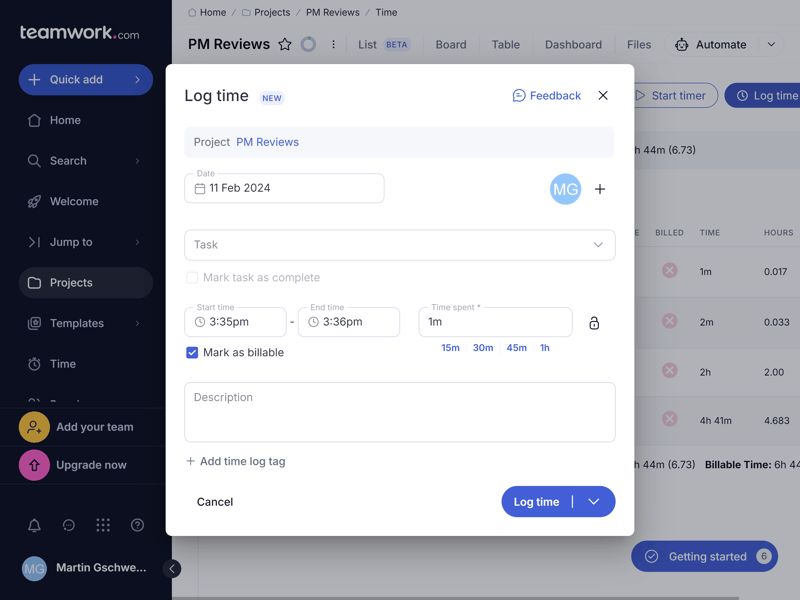Expand the Jump to submenu chevron

pyautogui.click(x=137, y=242)
